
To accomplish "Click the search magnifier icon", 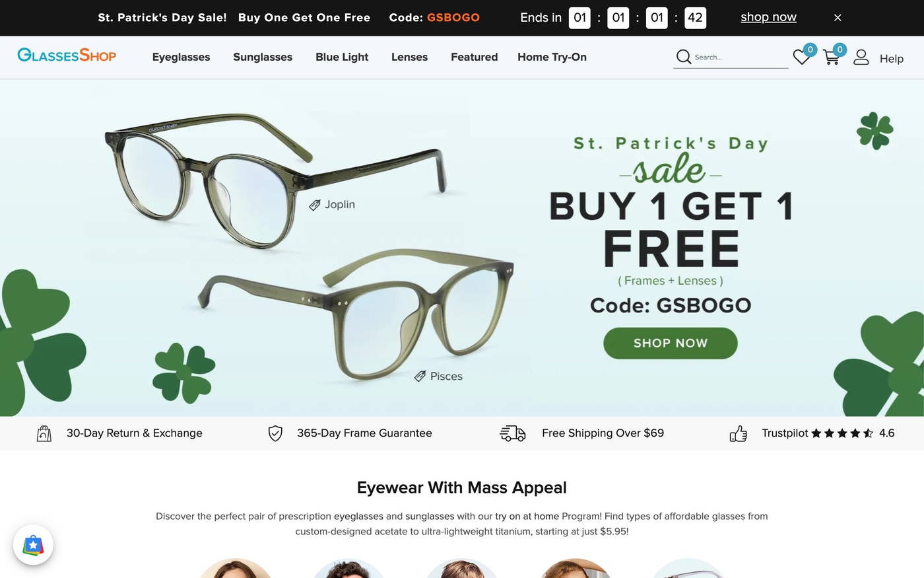I will (684, 57).
